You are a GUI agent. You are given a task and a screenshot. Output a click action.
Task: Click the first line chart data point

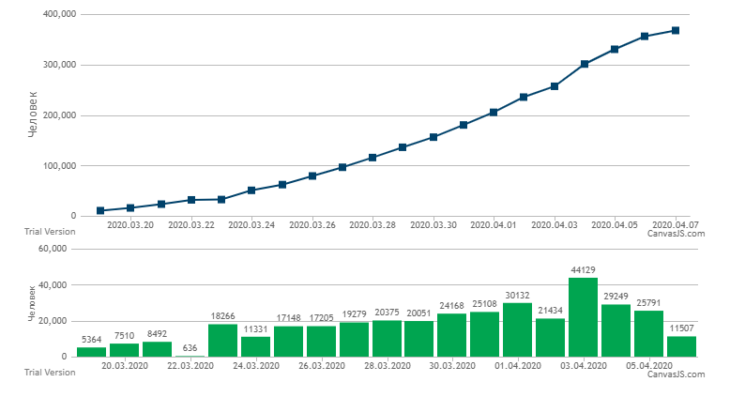[100, 210]
